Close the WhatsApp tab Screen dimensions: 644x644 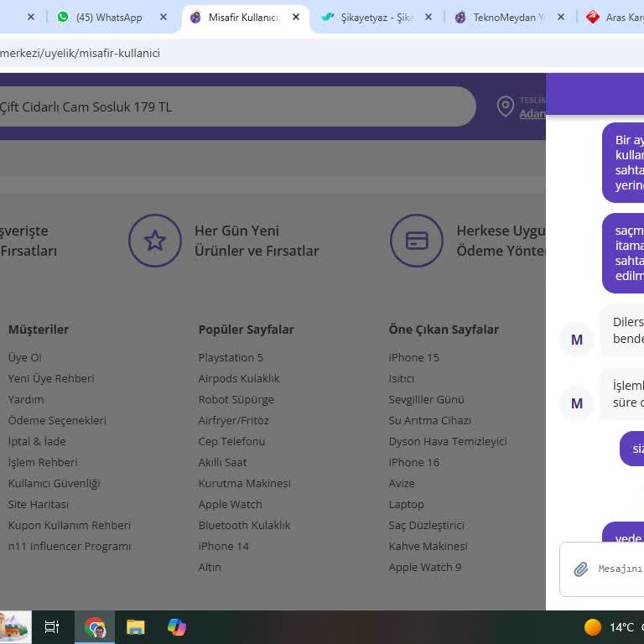(x=164, y=18)
